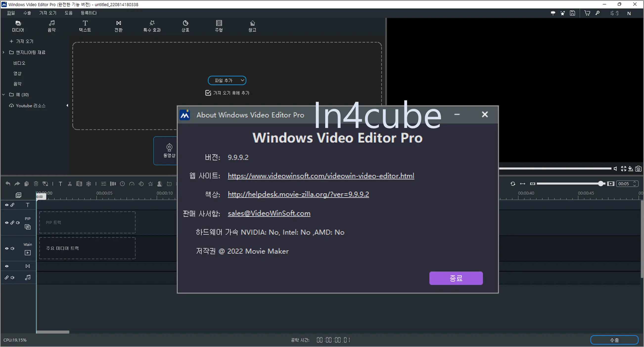
Task: Expand the engineering materials folder
Action: pos(3,52)
